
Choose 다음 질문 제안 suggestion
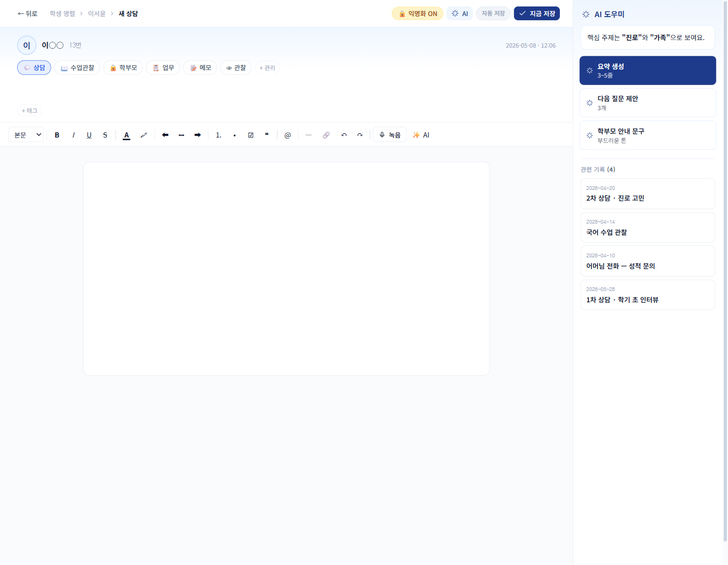648,103
